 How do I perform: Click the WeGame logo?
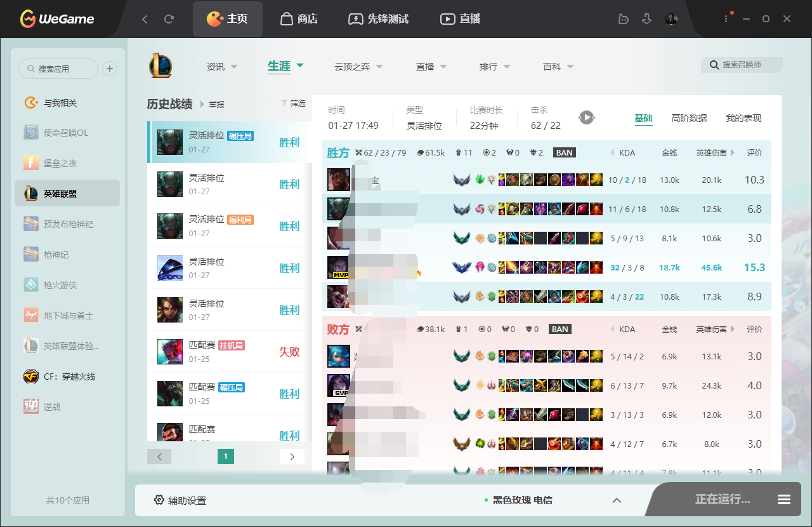pyautogui.click(x=57, y=19)
